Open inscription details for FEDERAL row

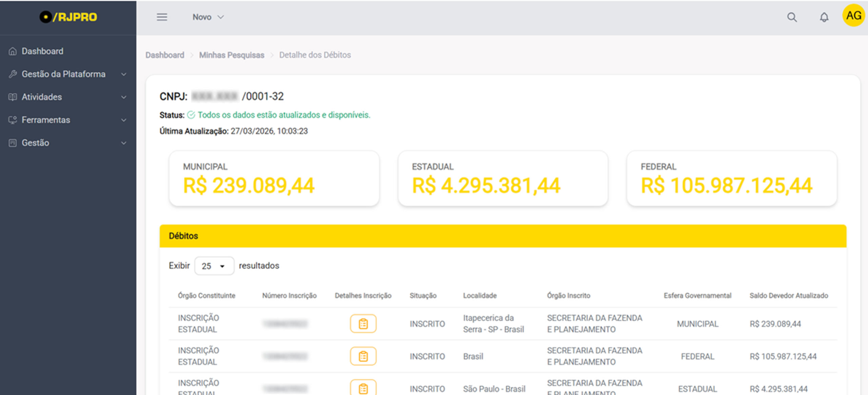(x=363, y=356)
